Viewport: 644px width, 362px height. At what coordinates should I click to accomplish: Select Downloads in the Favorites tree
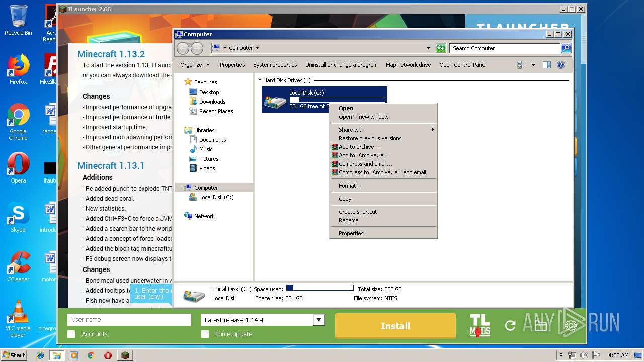[207, 102]
